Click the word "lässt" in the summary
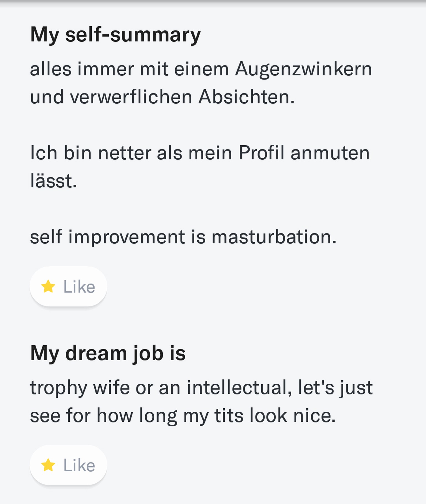 click(53, 181)
